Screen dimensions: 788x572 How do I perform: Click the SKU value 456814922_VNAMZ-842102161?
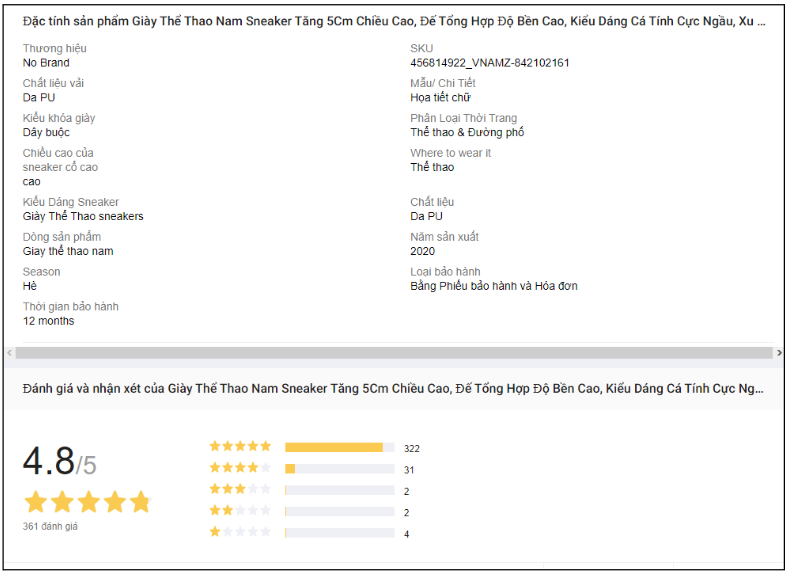click(x=490, y=63)
